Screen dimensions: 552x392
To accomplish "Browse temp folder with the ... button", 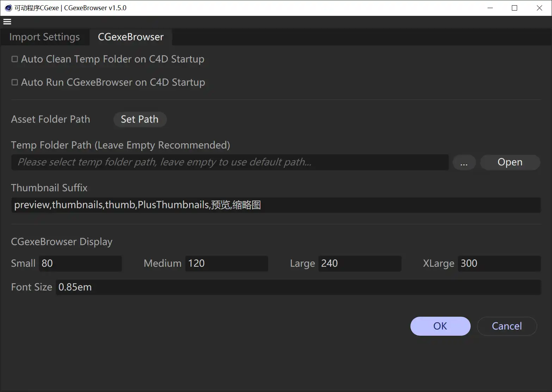I will [464, 162].
